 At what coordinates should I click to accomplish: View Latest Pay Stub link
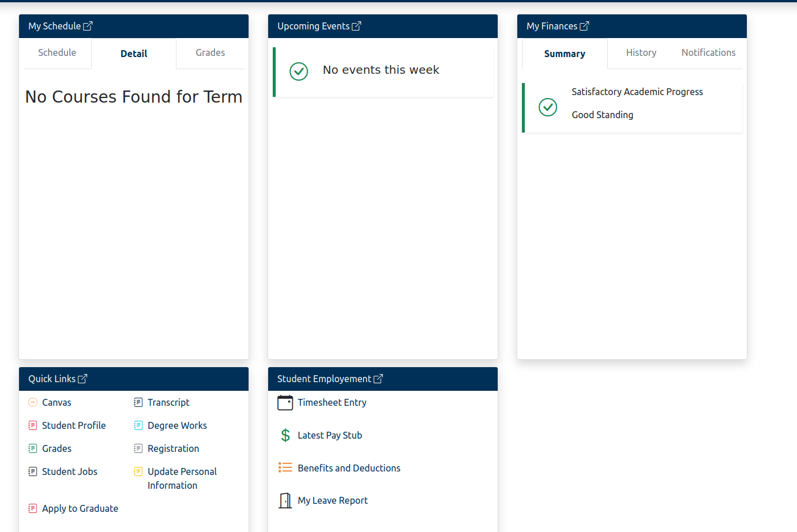[x=330, y=435]
